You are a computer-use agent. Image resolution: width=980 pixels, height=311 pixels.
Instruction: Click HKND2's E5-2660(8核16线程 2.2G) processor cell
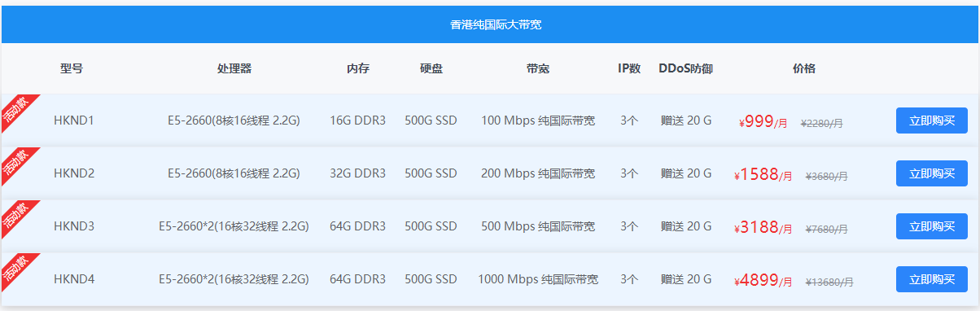click(x=234, y=173)
